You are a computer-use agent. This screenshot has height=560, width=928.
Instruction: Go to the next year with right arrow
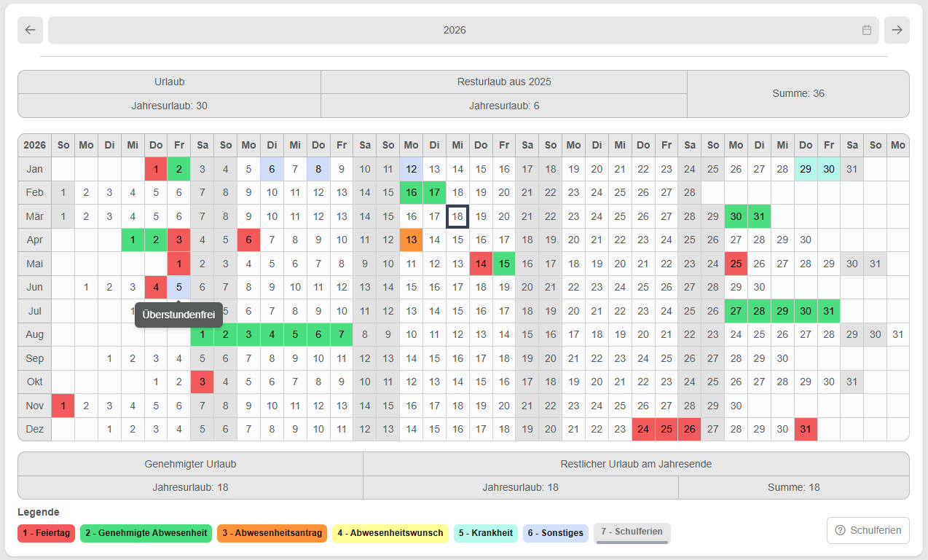pos(897,30)
